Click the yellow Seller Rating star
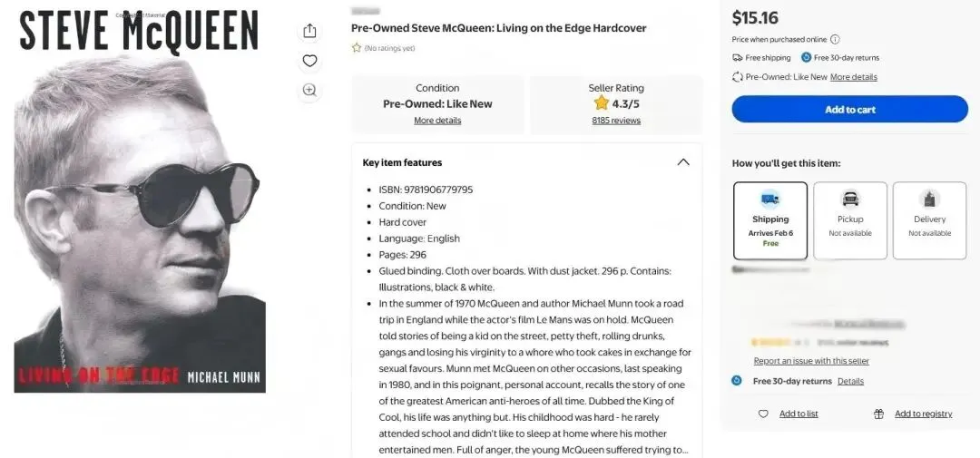This screenshot has width=980, height=458. pos(601,103)
